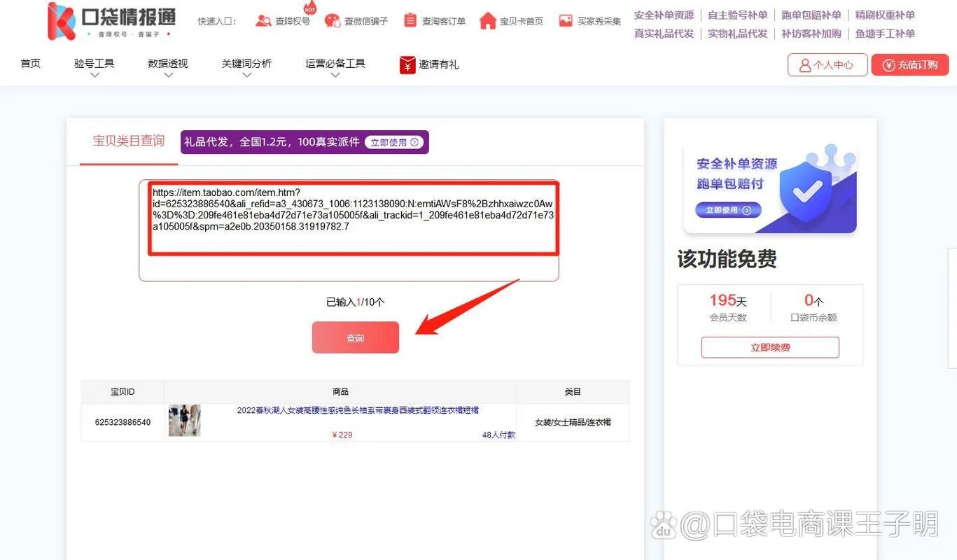Open 安全补单资源 link in header

(x=664, y=15)
